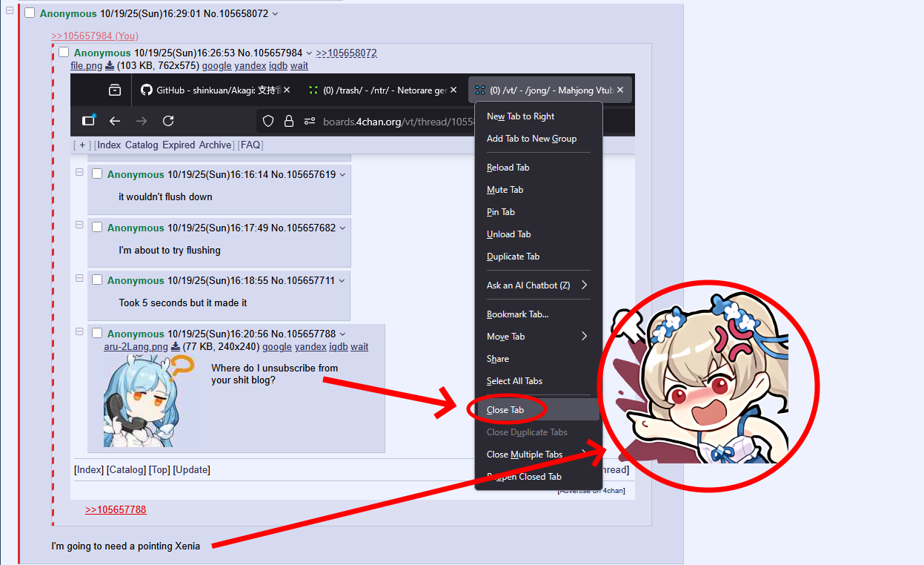Click the Reload button in embedded browser toolbar
This screenshot has width=924, height=565.
coord(168,120)
